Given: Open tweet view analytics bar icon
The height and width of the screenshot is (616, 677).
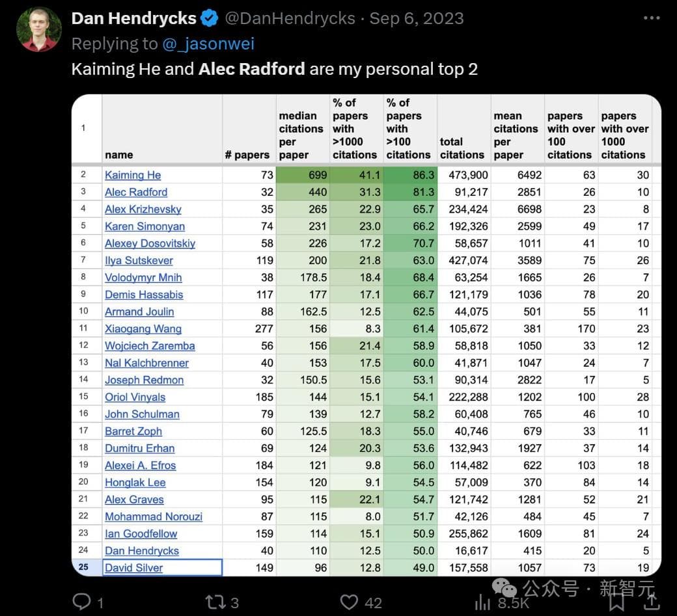Looking at the screenshot, I should pyautogui.click(x=483, y=602).
